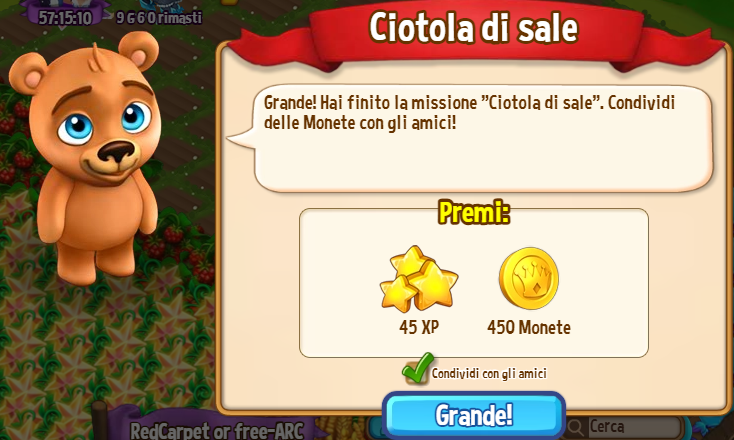Click the Premi: rewards heading
The width and height of the screenshot is (734, 440).
click(x=474, y=213)
